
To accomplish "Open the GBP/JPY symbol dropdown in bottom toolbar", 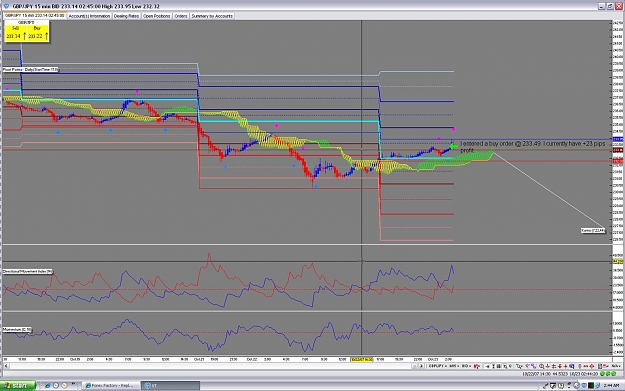I will point(438,366).
